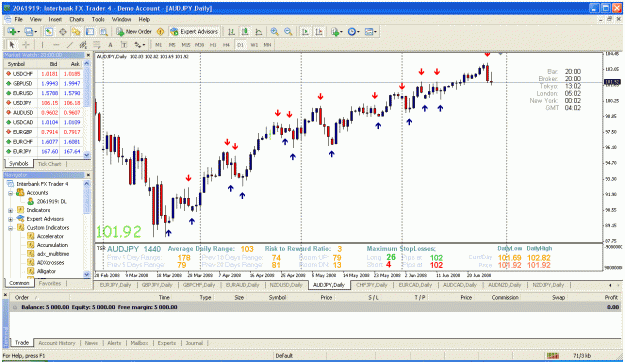This screenshot has height=362, width=625.
Task: Select the text A tool
Action: [110, 45]
